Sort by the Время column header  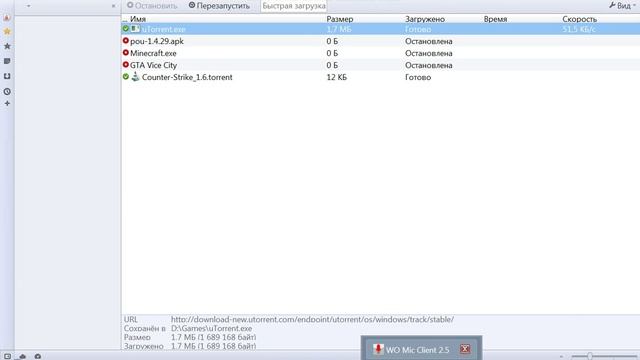click(495, 19)
